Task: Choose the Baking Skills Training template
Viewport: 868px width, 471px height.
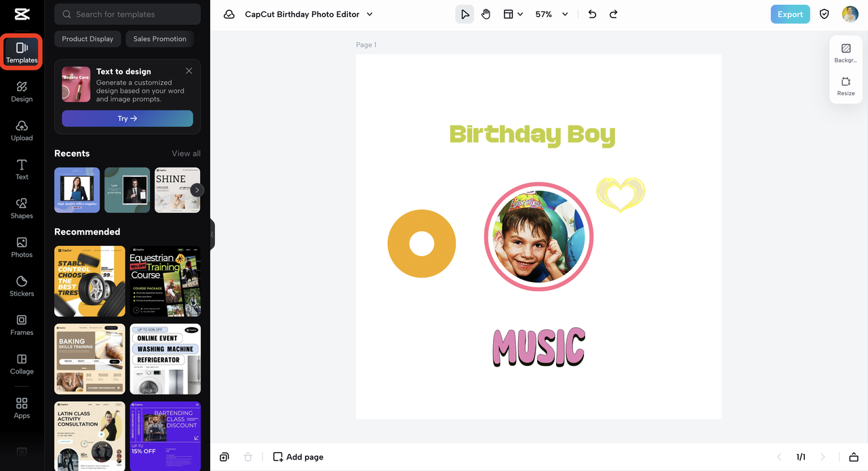Action: tap(90, 359)
